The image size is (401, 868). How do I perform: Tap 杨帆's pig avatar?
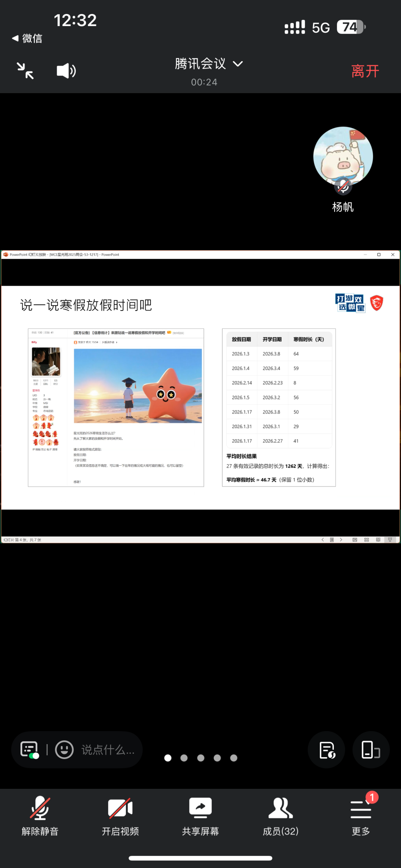(x=343, y=156)
